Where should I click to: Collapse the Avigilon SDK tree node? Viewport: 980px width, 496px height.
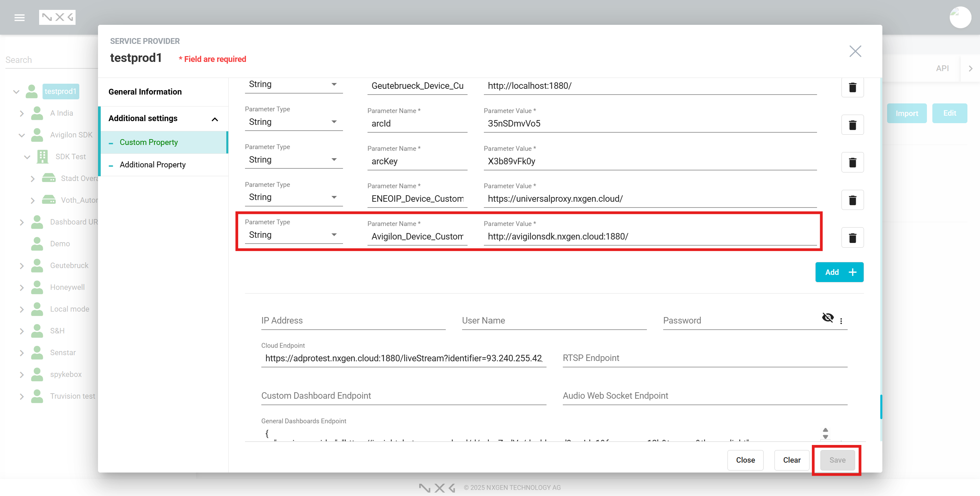click(x=22, y=135)
